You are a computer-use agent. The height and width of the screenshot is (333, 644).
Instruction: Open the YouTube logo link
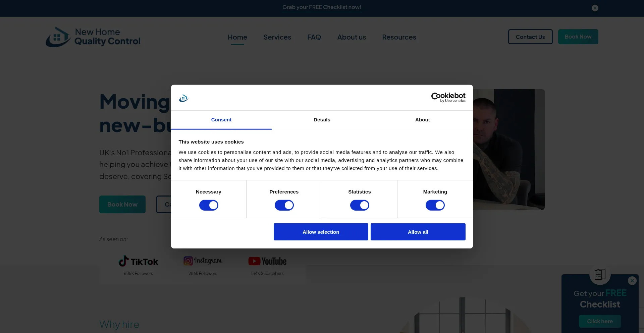[267, 261]
